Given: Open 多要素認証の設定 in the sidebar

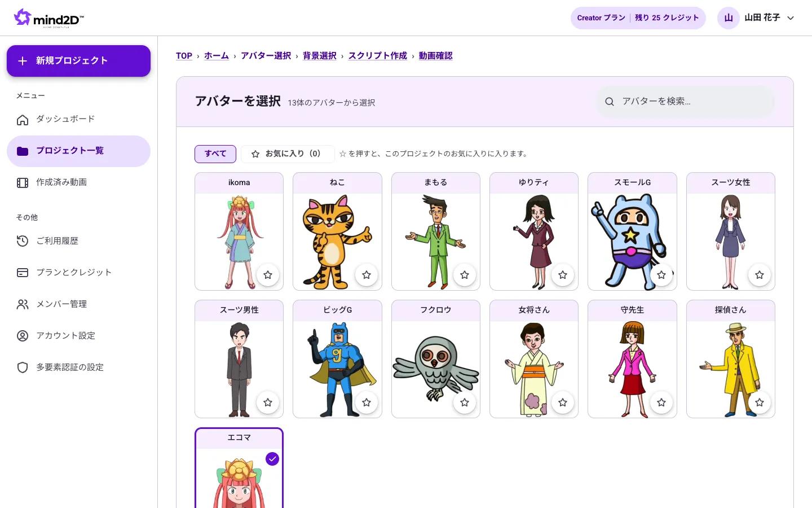Looking at the screenshot, I should (x=79, y=368).
